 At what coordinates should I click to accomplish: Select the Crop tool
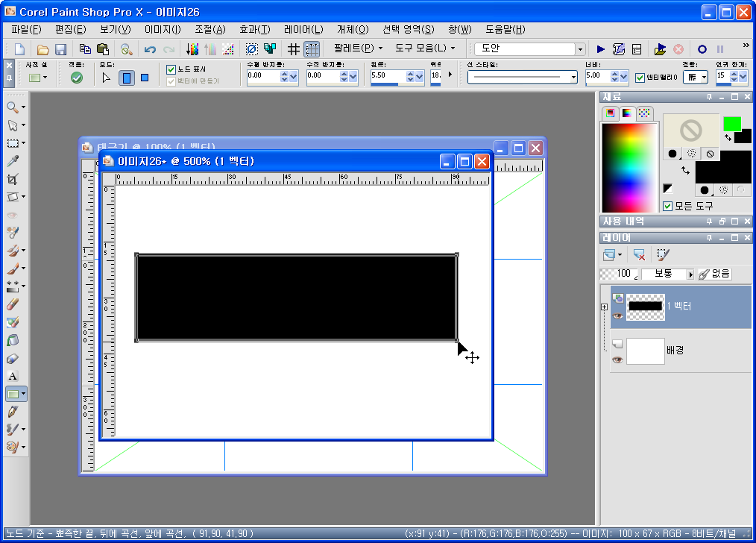pyautogui.click(x=13, y=179)
